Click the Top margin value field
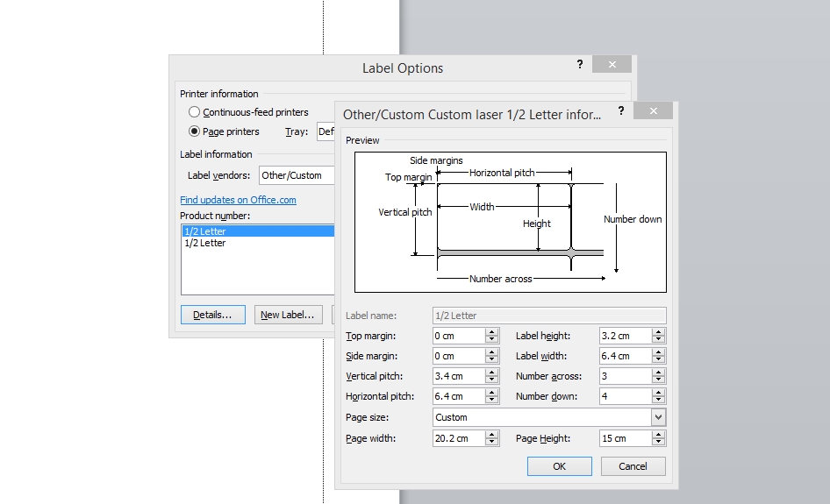The height and width of the screenshot is (504, 830). [x=459, y=336]
